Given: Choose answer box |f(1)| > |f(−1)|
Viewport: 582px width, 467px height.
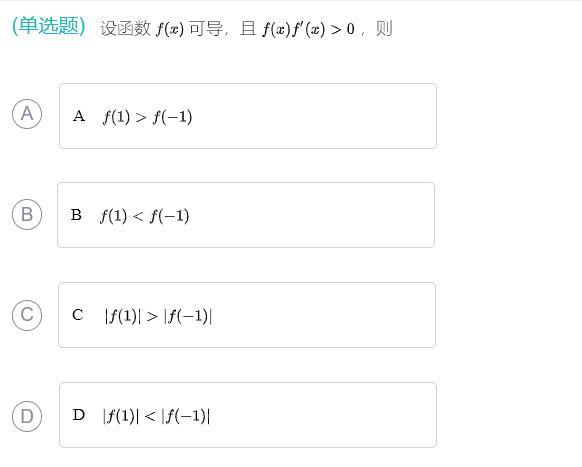Looking at the screenshot, I should [x=247, y=315].
